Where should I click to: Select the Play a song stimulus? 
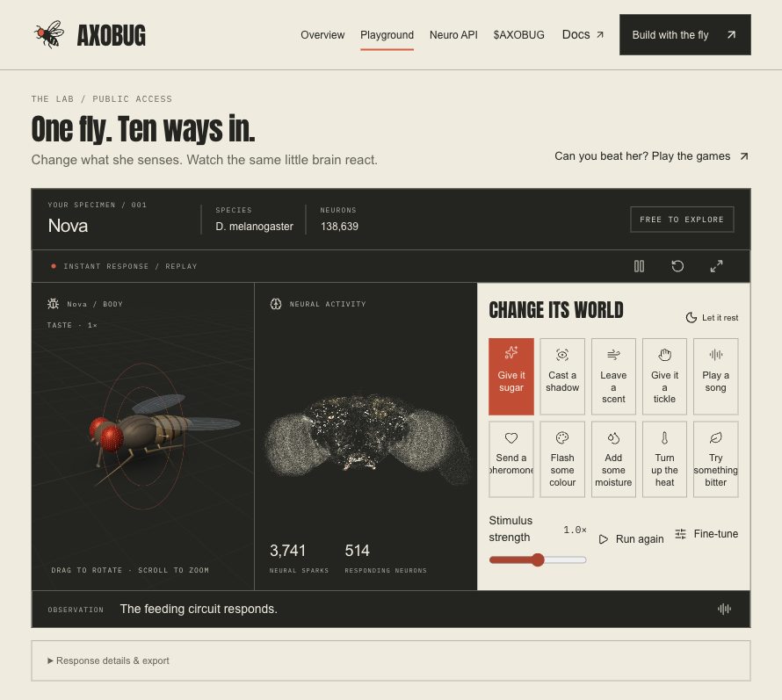(716, 377)
